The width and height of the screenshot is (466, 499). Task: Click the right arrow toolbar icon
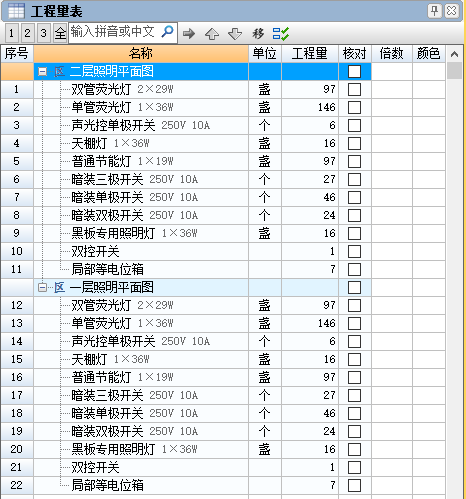[189, 33]
